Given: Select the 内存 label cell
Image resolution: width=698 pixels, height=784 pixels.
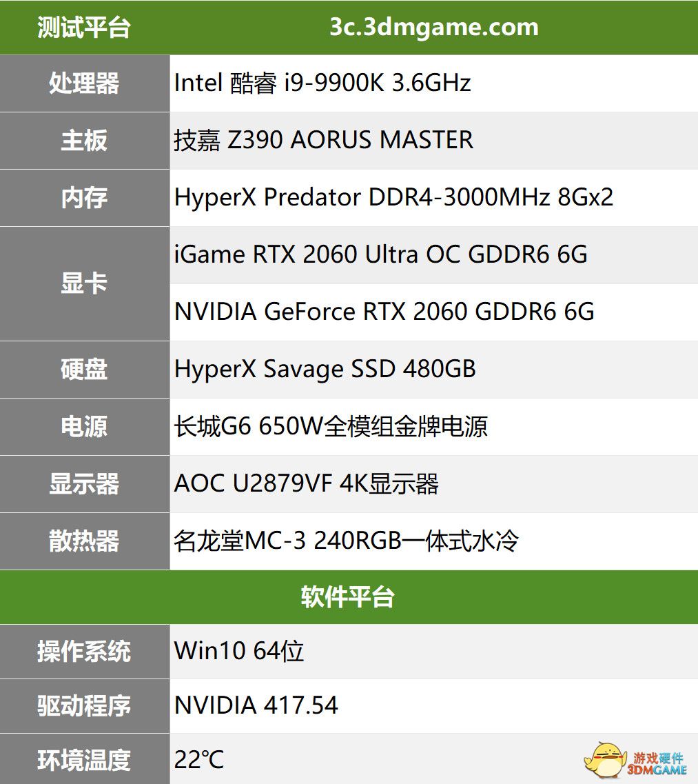Looking at the screenshot, I should pos(85,197).
